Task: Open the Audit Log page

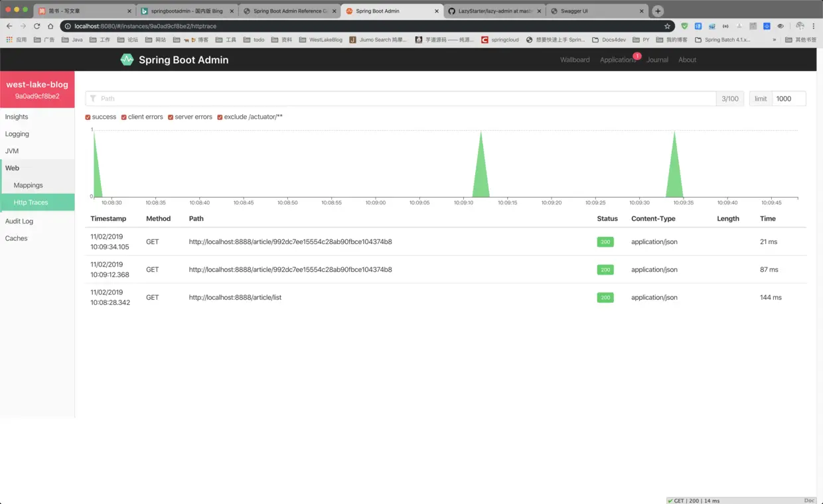Action: point(37,221)
